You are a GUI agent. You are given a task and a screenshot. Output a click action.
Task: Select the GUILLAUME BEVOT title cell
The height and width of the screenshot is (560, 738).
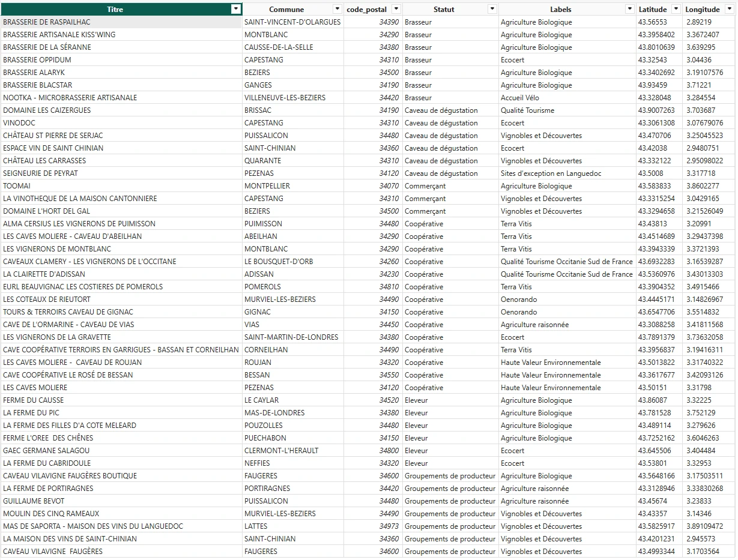point(34,501)
